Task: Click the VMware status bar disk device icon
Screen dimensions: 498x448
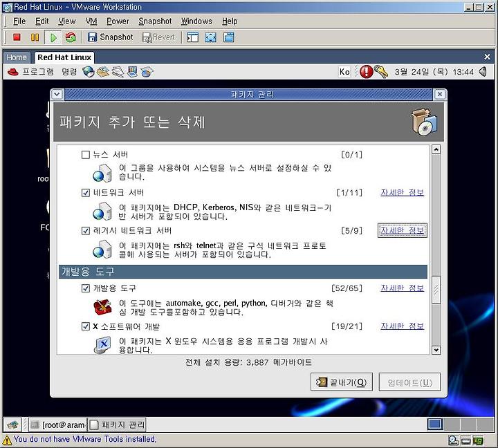Action: point(453,440)
